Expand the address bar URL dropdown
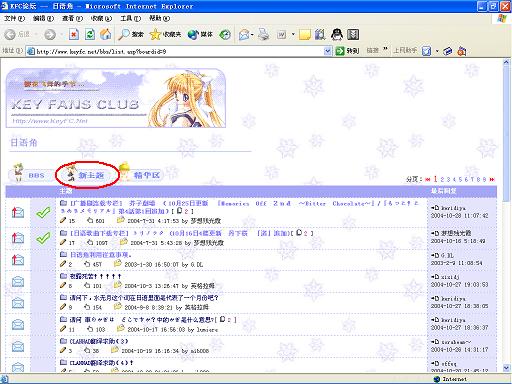 coord(328,51)
